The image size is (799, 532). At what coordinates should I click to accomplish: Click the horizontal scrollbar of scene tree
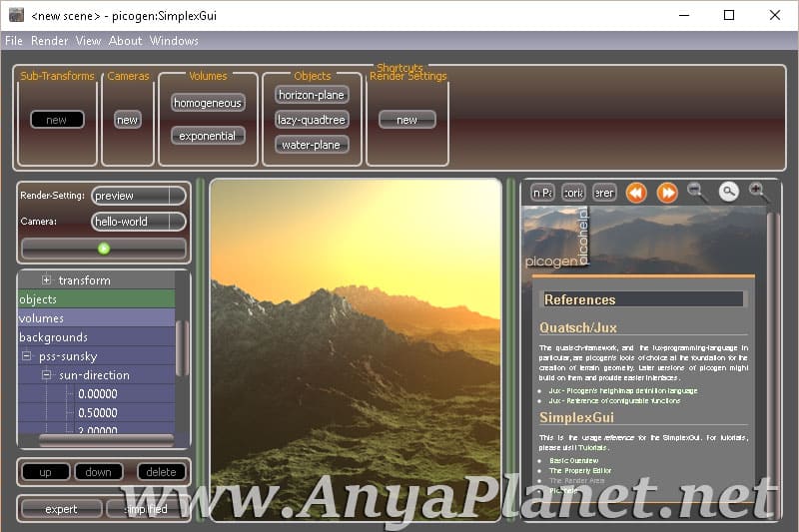pyautogui.click(x=106, y=440)
